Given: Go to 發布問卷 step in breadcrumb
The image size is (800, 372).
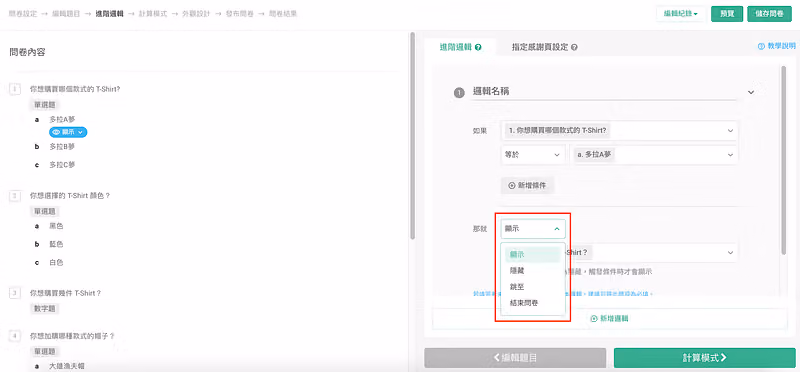Looking at the screenshot, I should pos(240,14).
